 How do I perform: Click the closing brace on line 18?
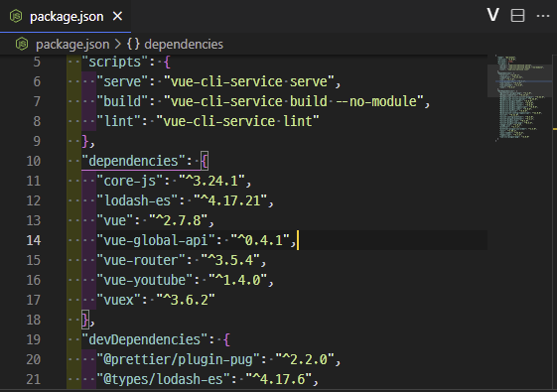[x=85, y=321]
